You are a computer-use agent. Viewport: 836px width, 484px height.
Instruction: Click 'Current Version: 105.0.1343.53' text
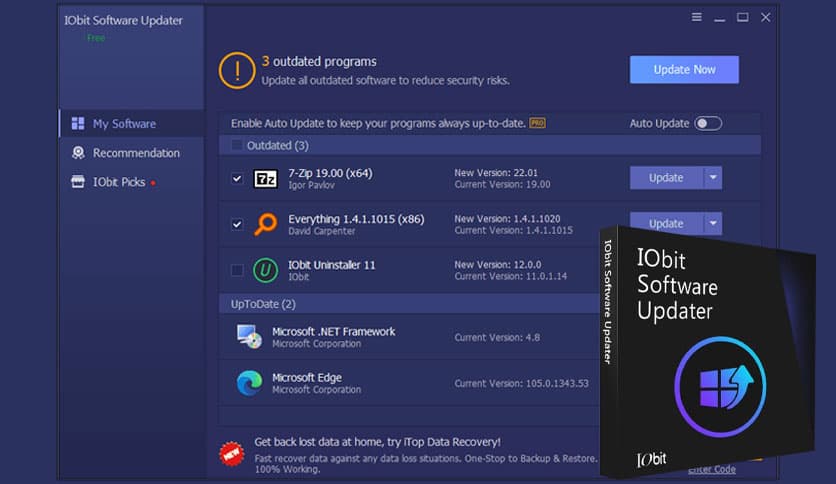coord(521,383)
